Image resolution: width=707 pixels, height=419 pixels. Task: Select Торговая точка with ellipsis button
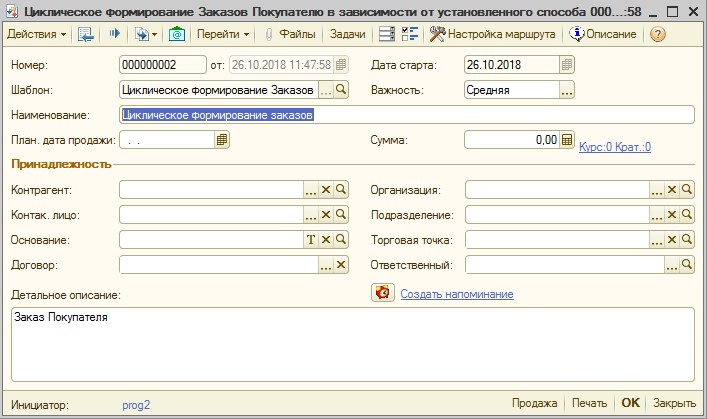pyautogui.click(x=656, y=239)
